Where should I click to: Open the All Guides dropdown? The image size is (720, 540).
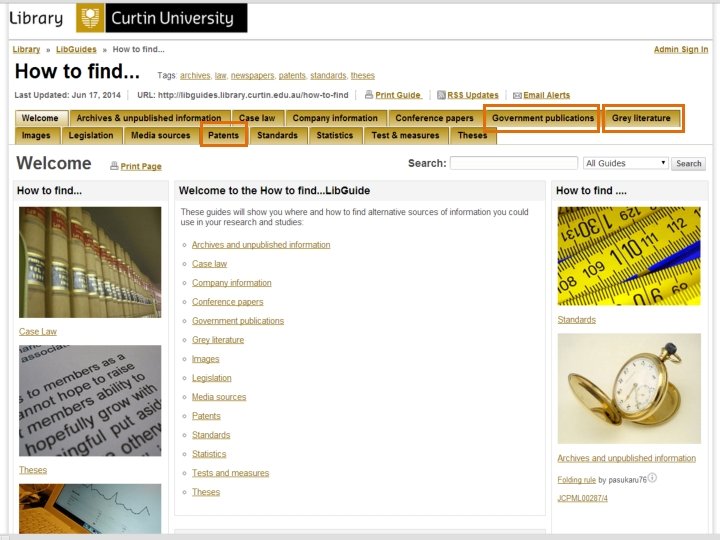coord(625,163)
